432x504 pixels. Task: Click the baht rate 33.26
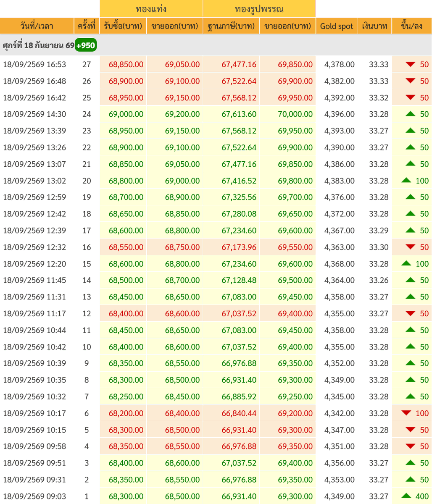click(379, 280)
